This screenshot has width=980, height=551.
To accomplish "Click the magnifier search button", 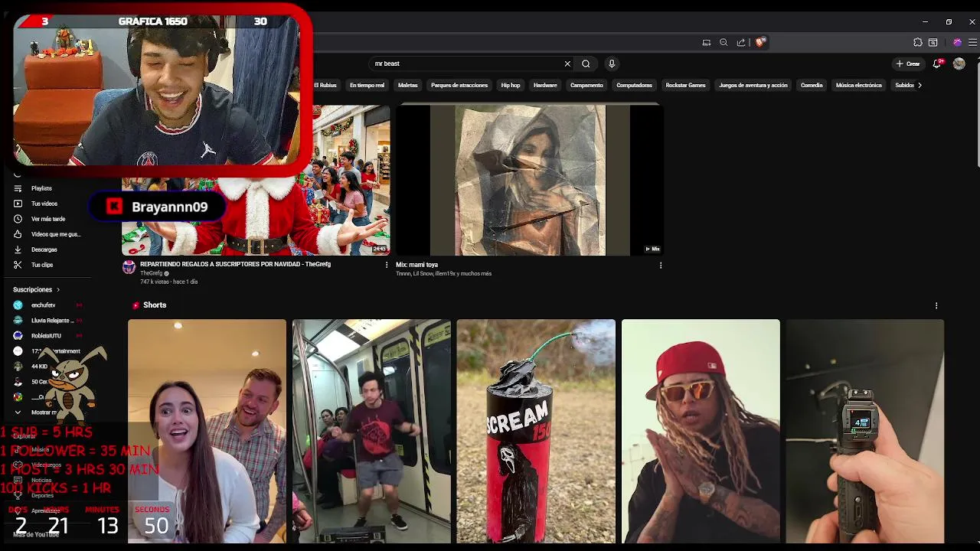I will point(586,64).
